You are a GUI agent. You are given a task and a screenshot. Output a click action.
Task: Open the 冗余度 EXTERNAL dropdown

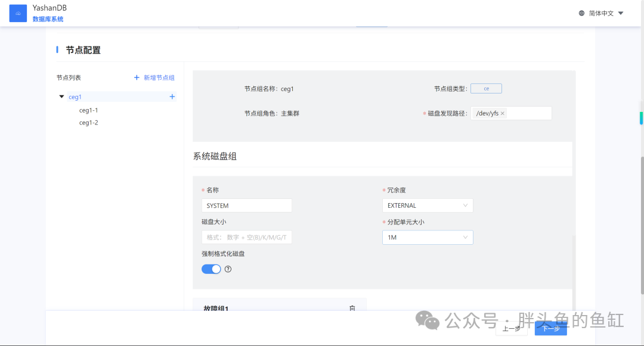tap(428, 205)
